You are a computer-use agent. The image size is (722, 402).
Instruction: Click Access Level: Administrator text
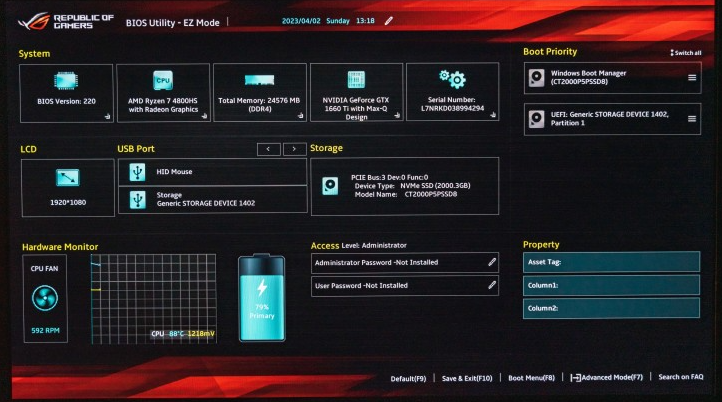pyautogui.click(x=359, y=245)
